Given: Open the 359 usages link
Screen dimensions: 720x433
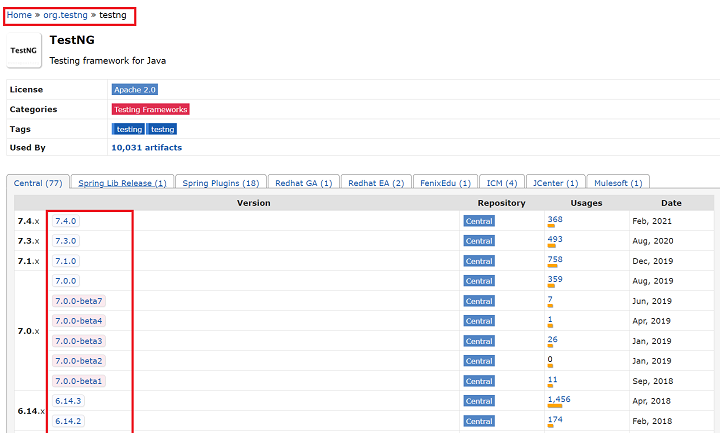Looking at the screenshot, I should 555,279.
